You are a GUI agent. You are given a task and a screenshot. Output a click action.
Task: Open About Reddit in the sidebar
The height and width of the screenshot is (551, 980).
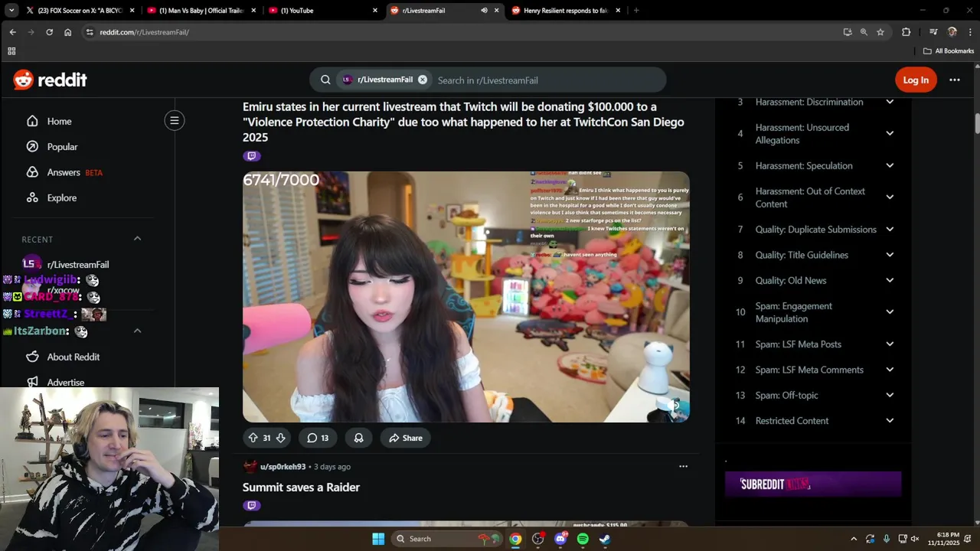[73, 357]
